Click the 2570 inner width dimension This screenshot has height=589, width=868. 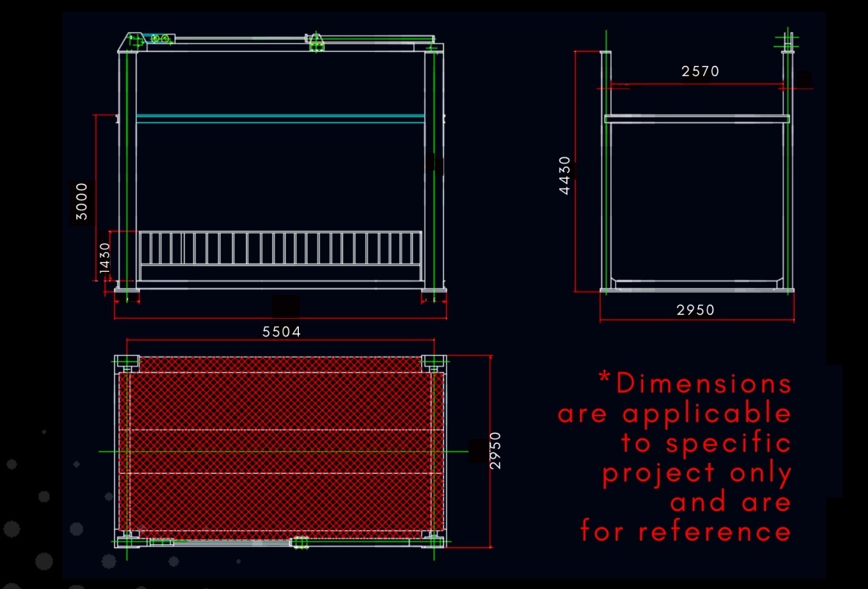(x=700, y=72)
